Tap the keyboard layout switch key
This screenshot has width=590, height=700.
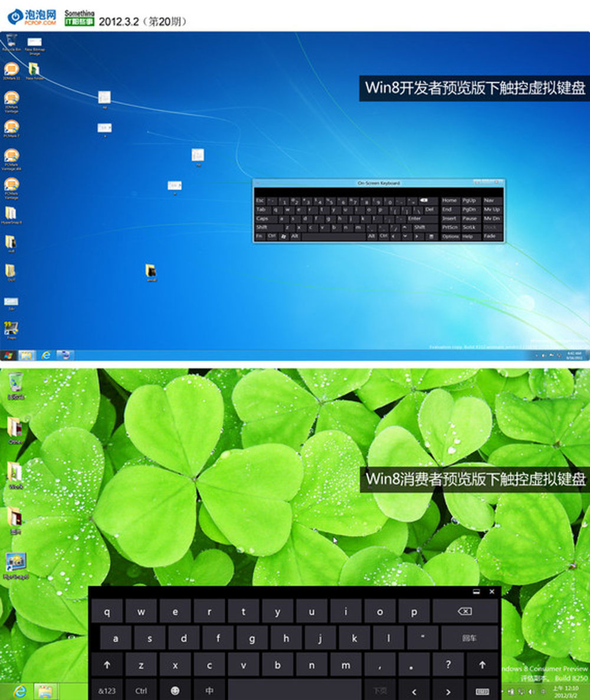coord(482,691)
